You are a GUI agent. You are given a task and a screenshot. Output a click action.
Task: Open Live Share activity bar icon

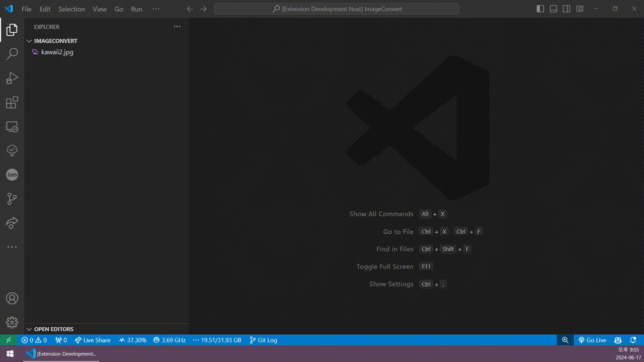tap(12, 223)
